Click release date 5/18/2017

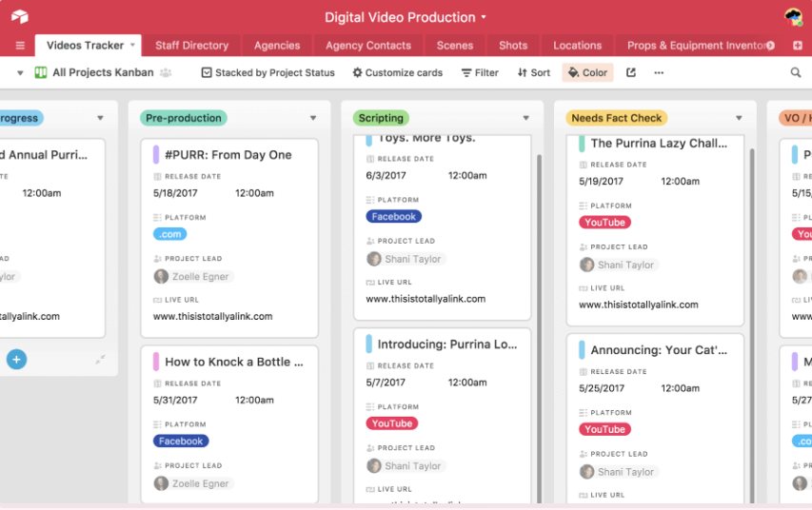tap(175, 193)
